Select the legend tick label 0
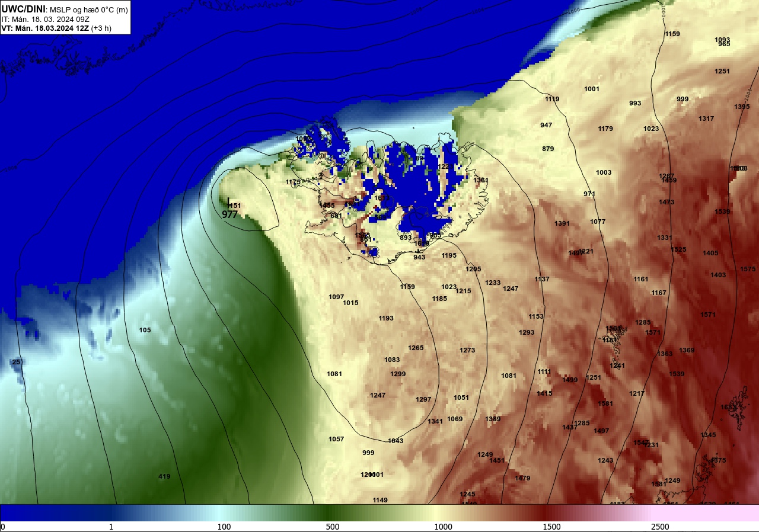 click(x=2, y=527)
